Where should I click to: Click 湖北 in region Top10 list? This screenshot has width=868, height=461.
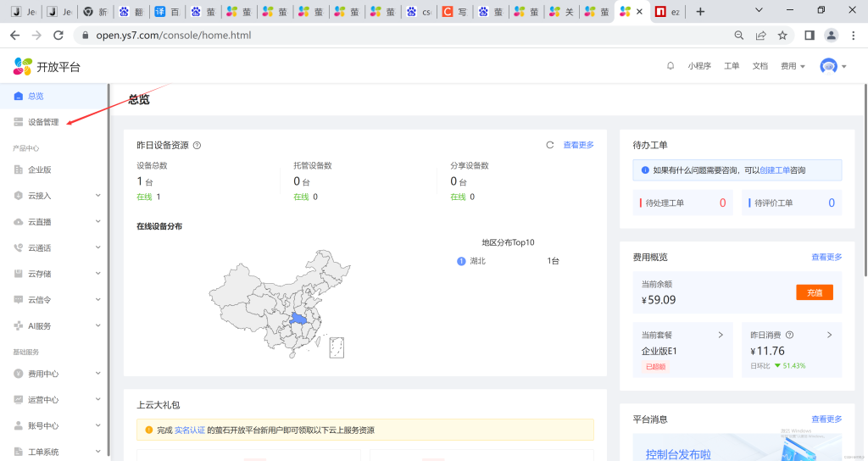tap(477, 261)
